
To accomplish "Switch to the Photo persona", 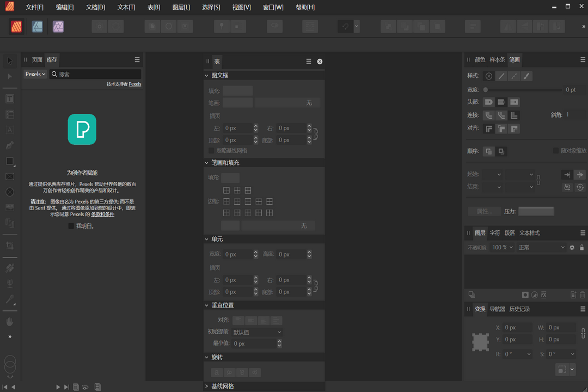I will (x=58, y=26).
